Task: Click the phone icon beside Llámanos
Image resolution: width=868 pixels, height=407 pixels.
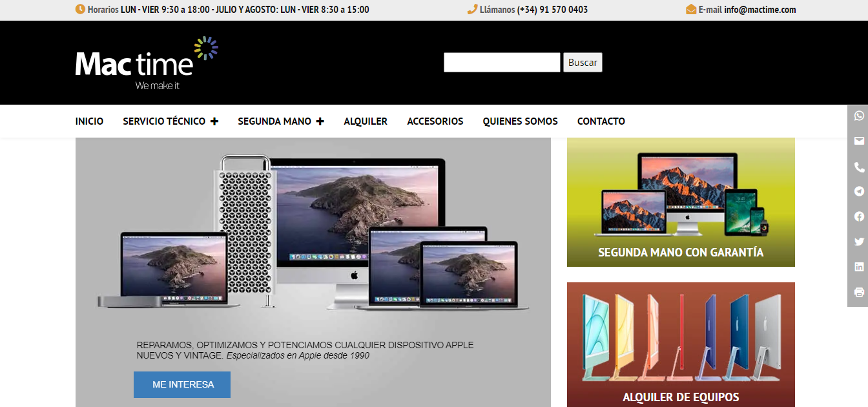Action: coord(472,10)
